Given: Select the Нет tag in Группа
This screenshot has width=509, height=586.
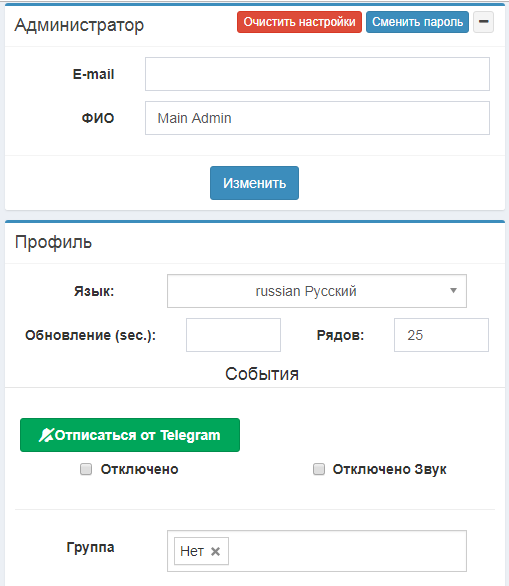Looking at the screenshot, I should pyautogui.click(x=192, y=551).
